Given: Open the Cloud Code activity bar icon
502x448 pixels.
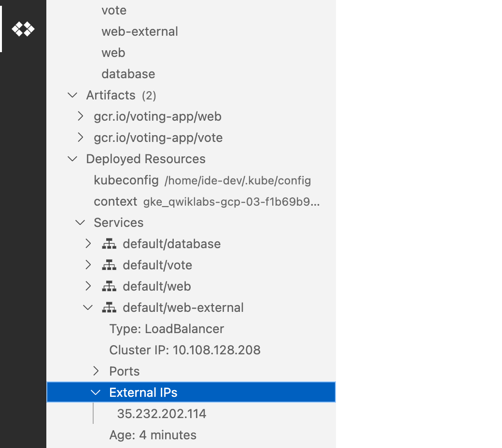Looking at the screenshot, I should (23, 29).
